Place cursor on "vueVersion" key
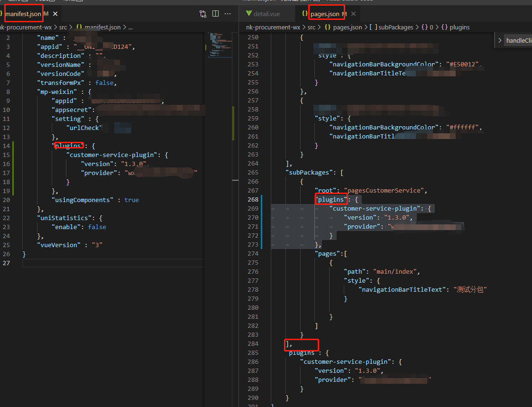 pyautogui.click(x=58, y=245)
